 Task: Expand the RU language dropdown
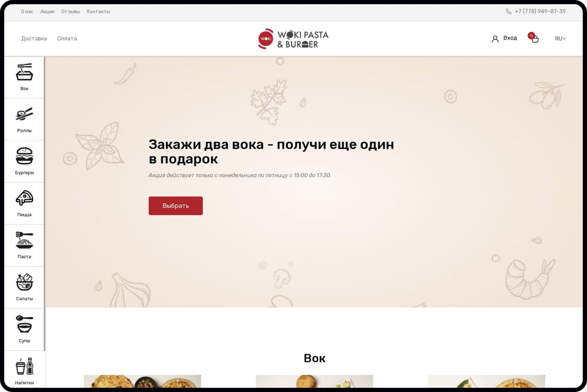point(560,39)
